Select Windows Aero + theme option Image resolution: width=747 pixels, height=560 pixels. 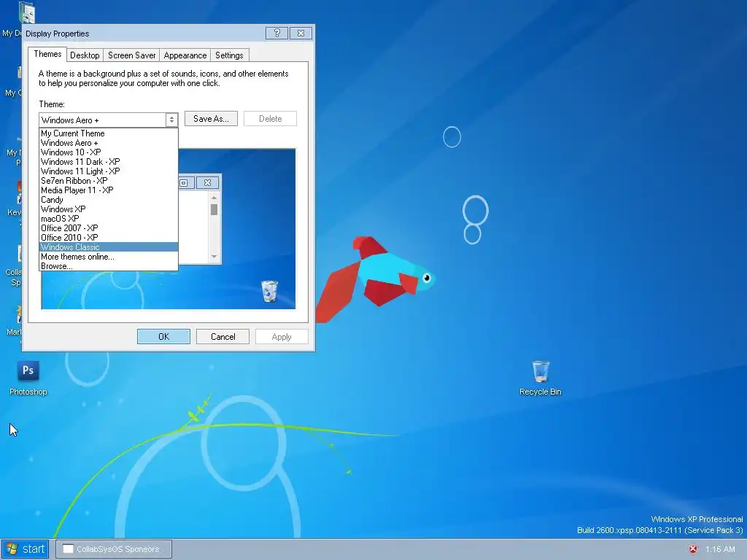[x=109, y=143]
